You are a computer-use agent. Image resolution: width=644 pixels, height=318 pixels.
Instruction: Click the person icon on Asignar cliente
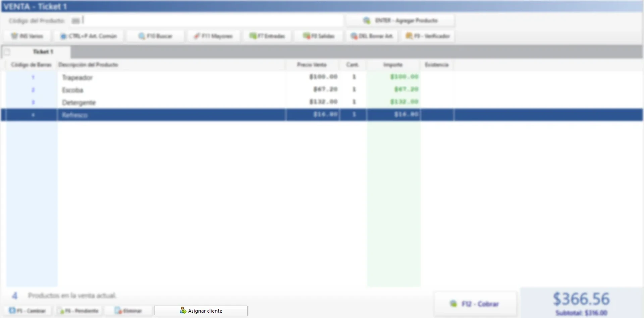[x=183, y=311]
